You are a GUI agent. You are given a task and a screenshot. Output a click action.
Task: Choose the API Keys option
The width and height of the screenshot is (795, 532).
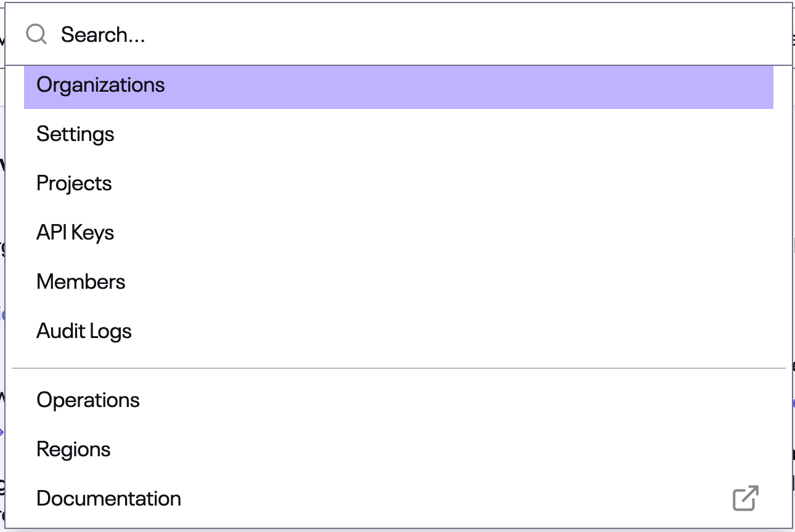coord(76,233)
